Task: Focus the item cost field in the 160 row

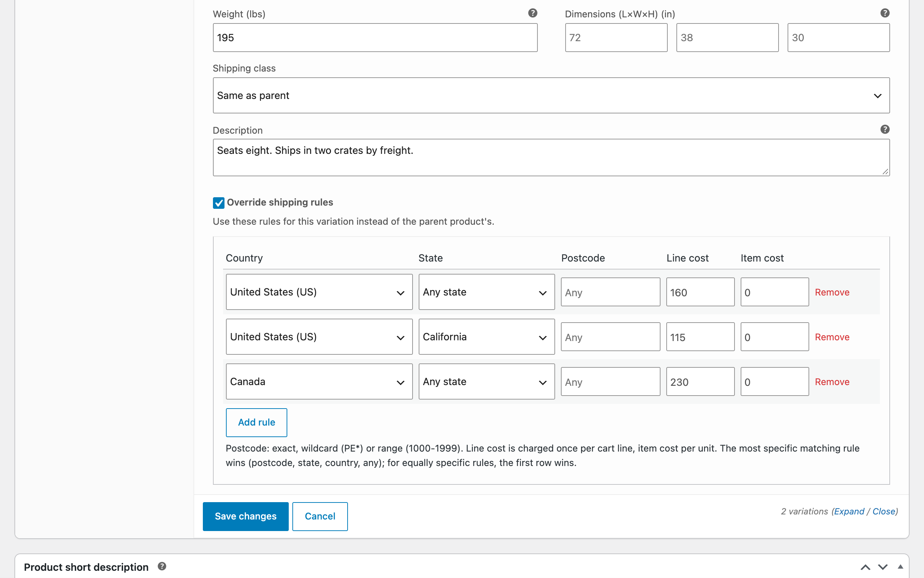Action: 774,292
